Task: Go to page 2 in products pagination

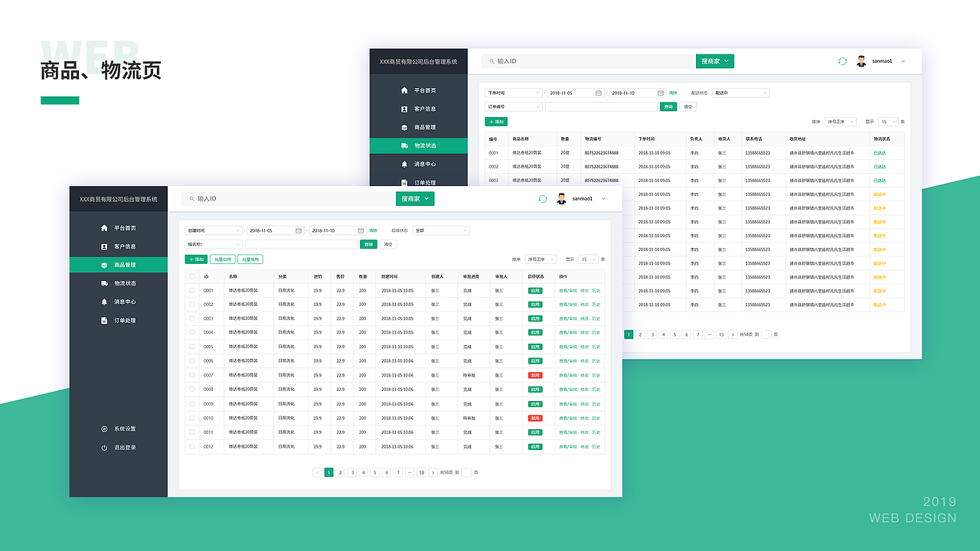Action: [x=341, y=472]
